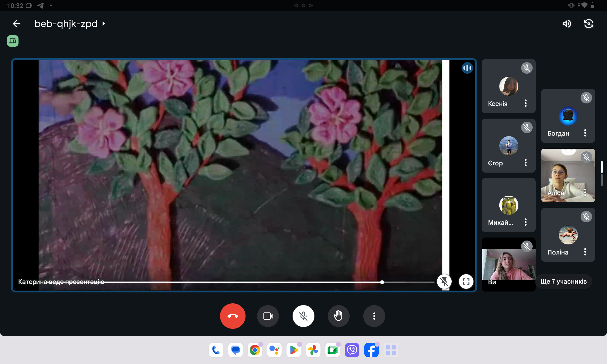Go back with the arrow icon
This screenshot has width=607, height=364.
(x=16, y=24)
